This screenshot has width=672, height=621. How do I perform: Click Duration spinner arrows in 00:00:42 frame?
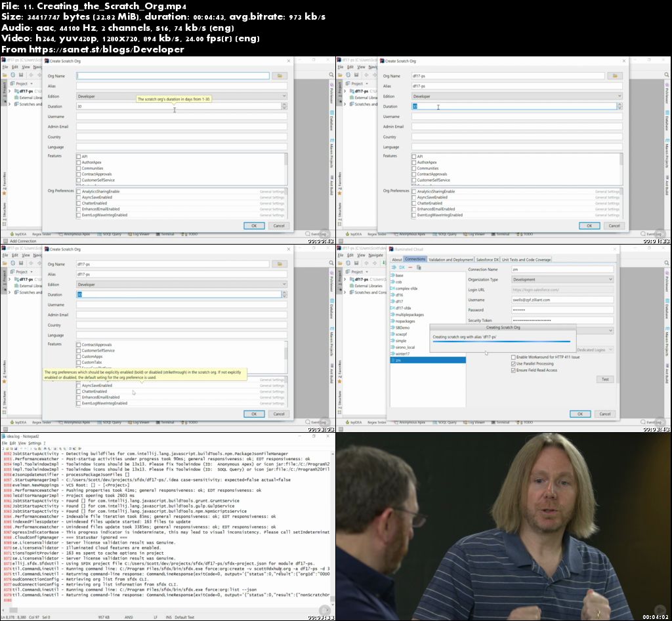[x=284, y=106]
